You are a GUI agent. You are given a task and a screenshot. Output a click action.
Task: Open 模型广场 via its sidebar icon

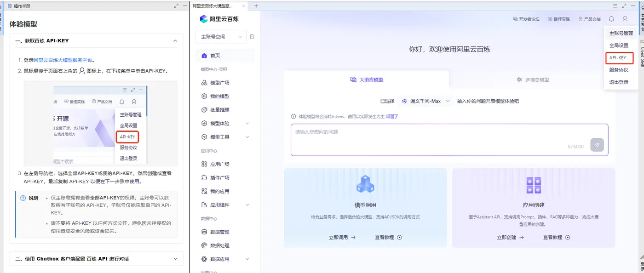(204, 83)
